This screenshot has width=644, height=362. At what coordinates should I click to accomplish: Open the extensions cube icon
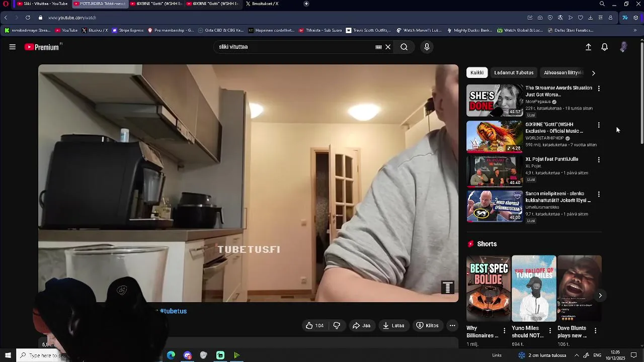pos(636,18)
